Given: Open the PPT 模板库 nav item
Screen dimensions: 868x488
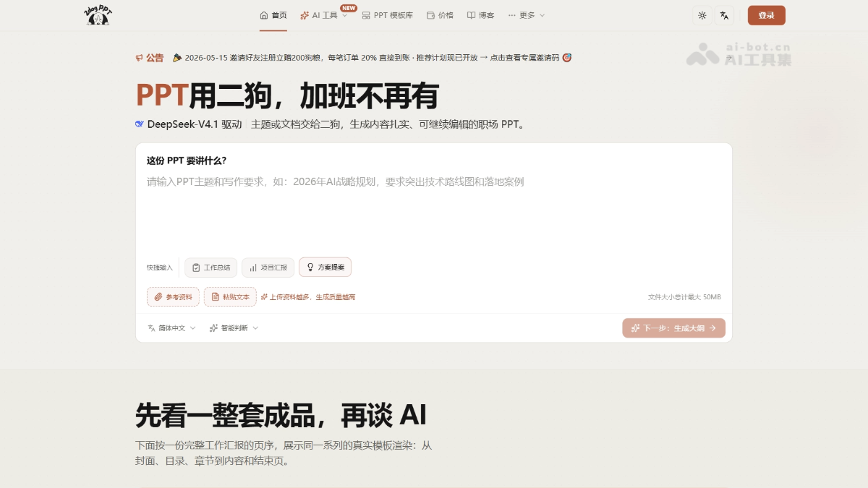Looking at the screenshot, I should [x=387, y=15].
